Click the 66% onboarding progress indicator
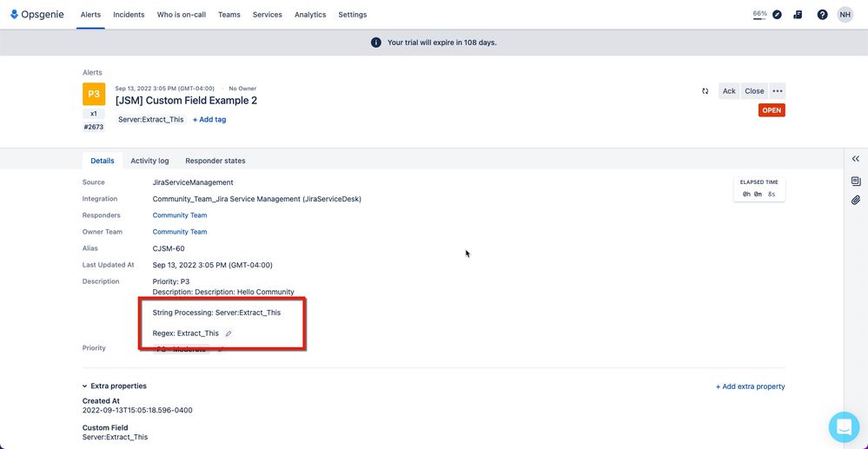This screenshot has width=868, height=449. pos(759,14)
